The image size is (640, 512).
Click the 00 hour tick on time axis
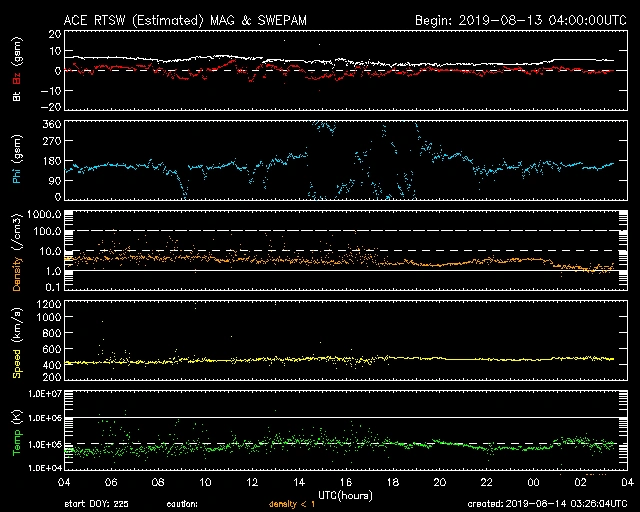click(x=532, y=482)
